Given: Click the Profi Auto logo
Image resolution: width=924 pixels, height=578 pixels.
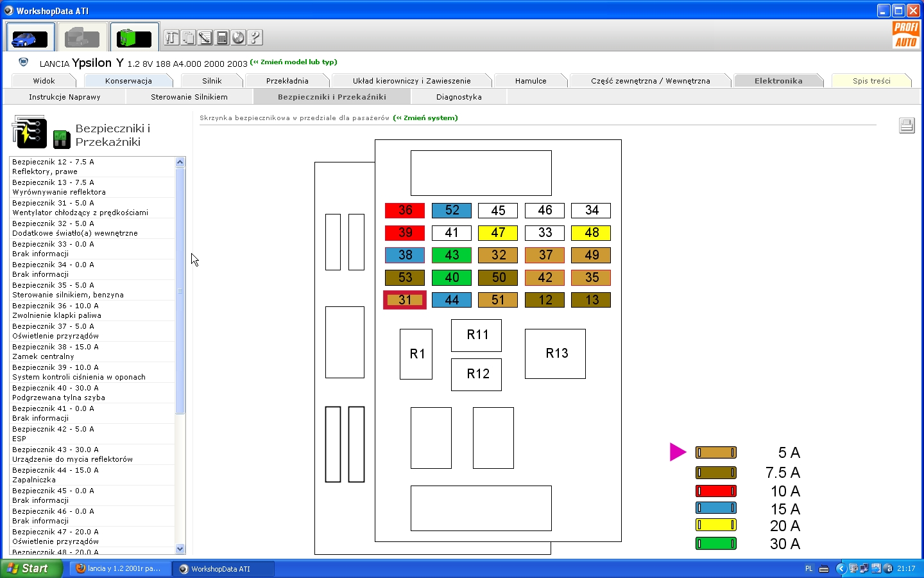Looking at the screenshot, I should [x=906, y=35].
